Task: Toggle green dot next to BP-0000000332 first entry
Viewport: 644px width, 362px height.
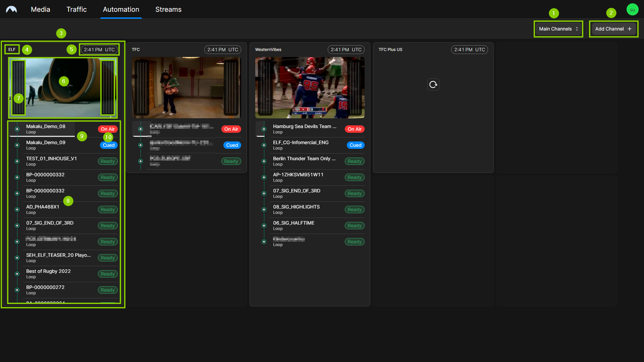Action: (16, 177)
